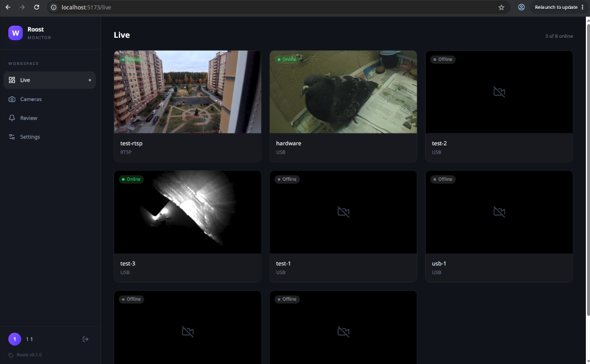Click the test-3 camera name

tap(128, 264)
